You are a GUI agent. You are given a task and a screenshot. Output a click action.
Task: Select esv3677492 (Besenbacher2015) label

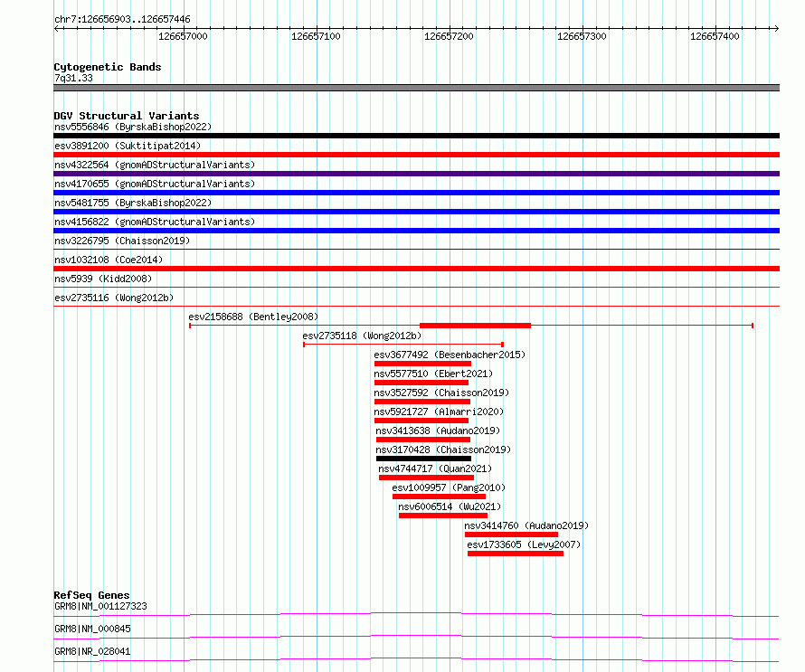pyautogui.click(x=450, y=355)
